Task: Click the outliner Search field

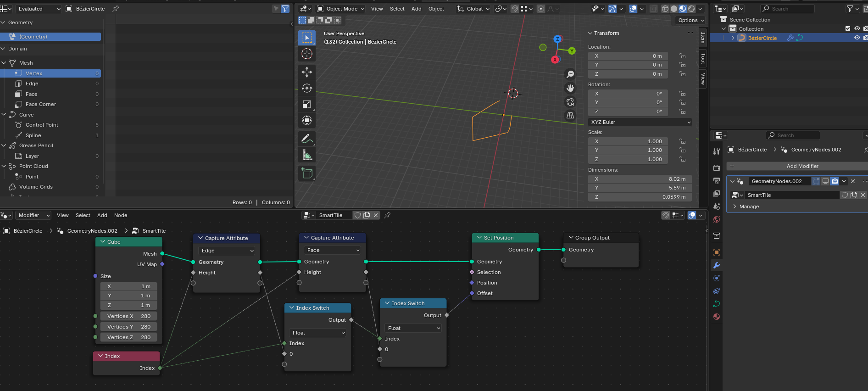Action: 787,9
